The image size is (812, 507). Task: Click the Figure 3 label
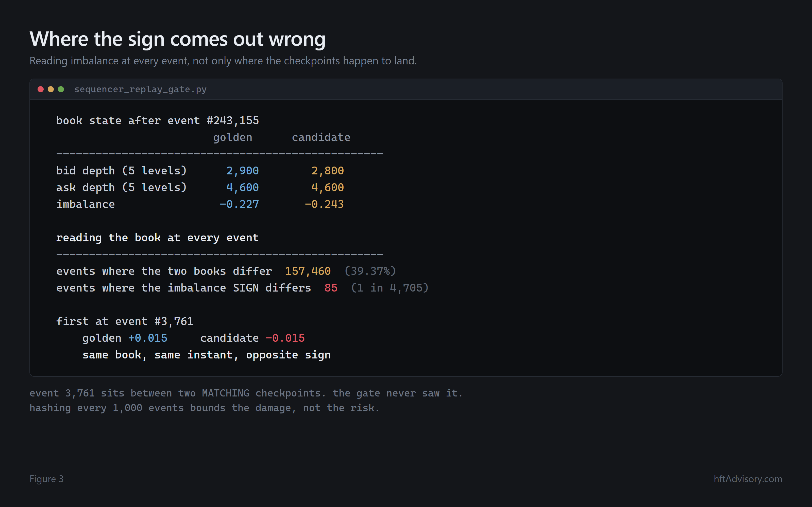(x=46, y=479)
